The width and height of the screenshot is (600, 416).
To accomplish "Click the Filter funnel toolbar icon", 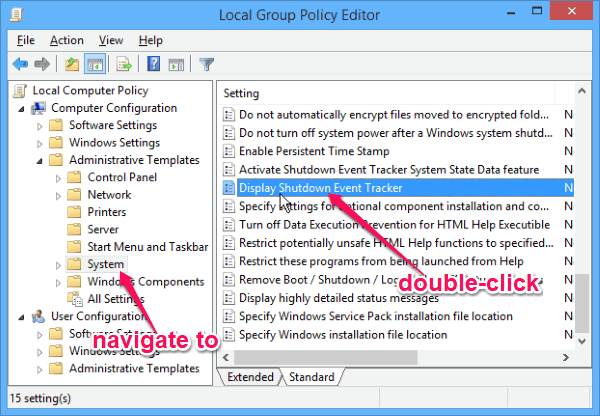I will tap(207, 64).
